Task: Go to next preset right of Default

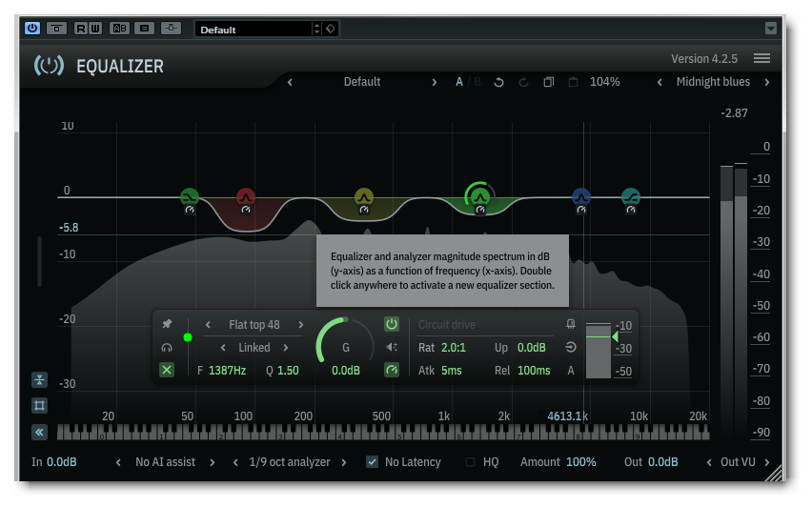Action: [434, 82]
